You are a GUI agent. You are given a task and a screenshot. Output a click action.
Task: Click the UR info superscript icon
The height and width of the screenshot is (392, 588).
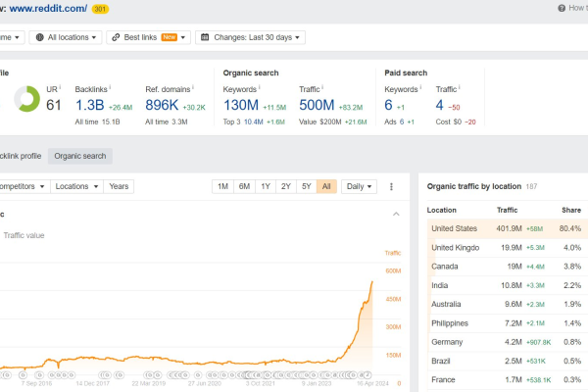click(60, 87)
